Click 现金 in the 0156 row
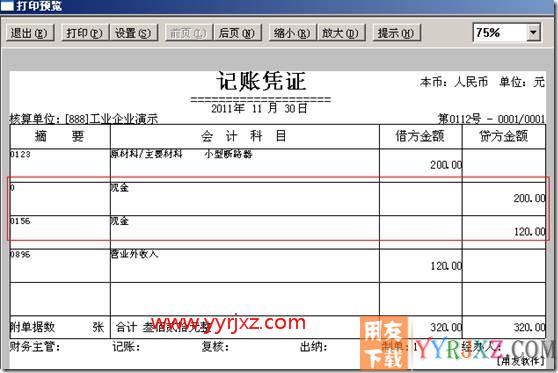The width and height of the screenshot is (558, 373). click(x=120, y=221)
